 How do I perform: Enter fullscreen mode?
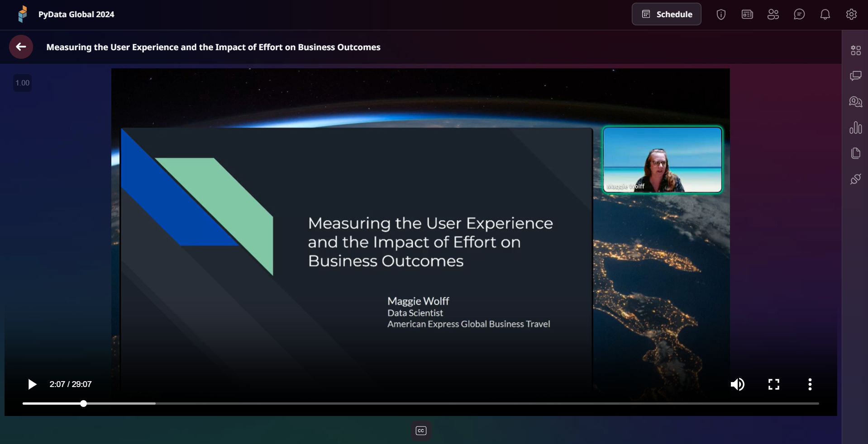tap(774, 384)
